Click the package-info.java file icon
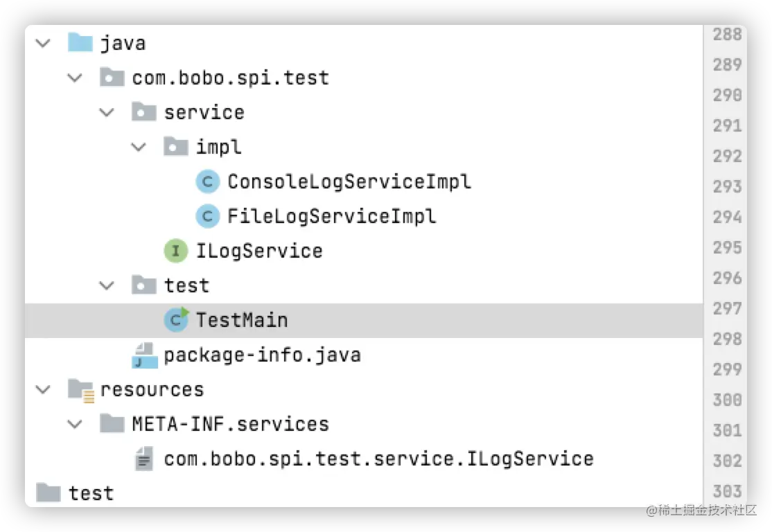The height and width of the screenshot is (532, 772). tap(145, 355)
